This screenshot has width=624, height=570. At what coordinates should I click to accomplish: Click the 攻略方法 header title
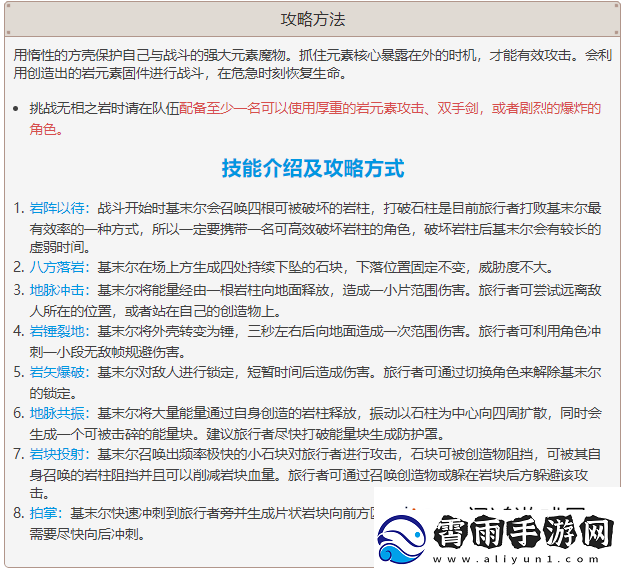[313, 20]
